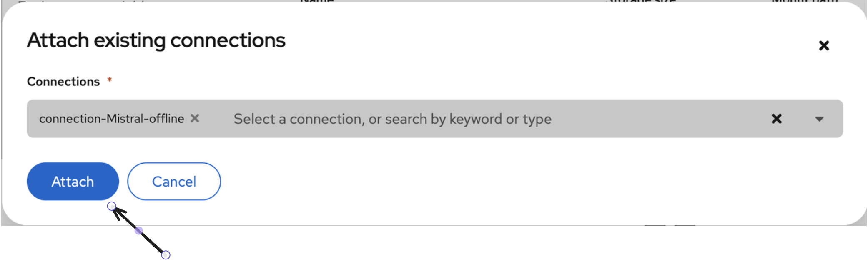Click the Select a connection placeholder text

pos(392,120)
